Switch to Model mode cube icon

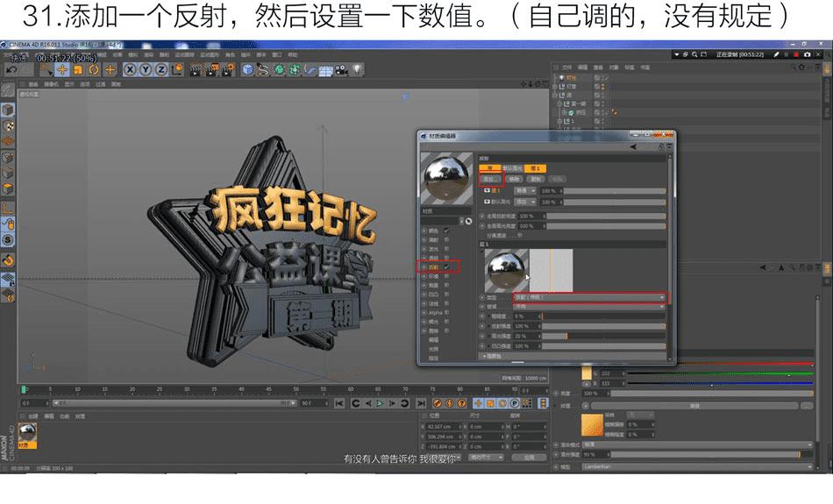pos(7,110)
